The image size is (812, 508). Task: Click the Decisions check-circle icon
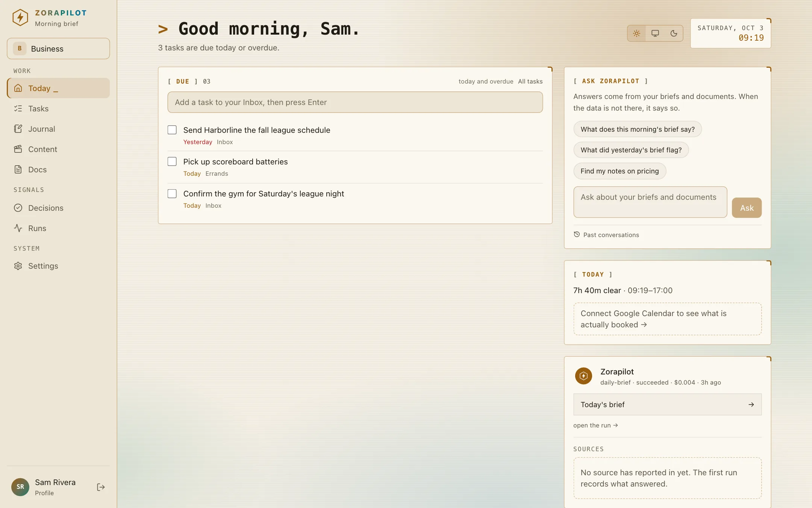[x=18, y=208]
